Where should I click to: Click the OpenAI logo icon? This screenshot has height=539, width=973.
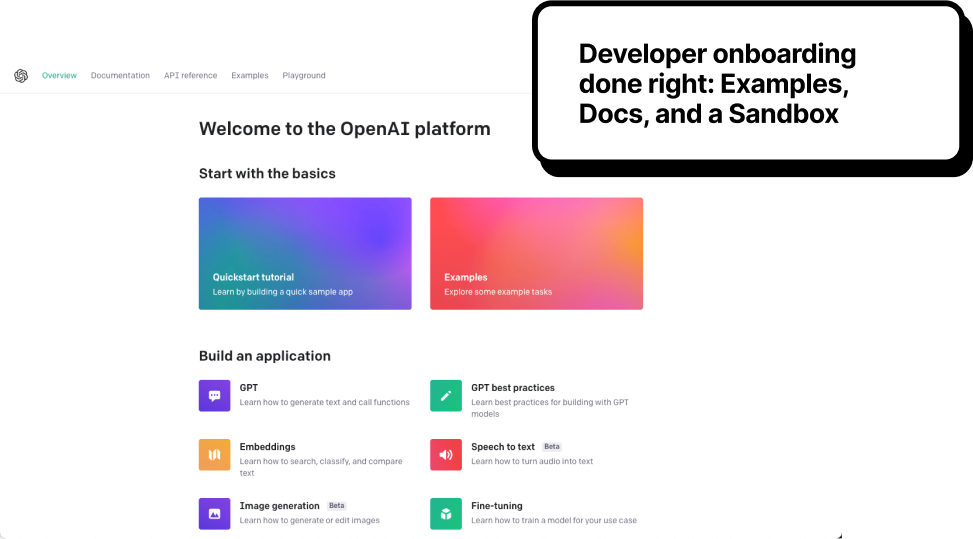21,76
